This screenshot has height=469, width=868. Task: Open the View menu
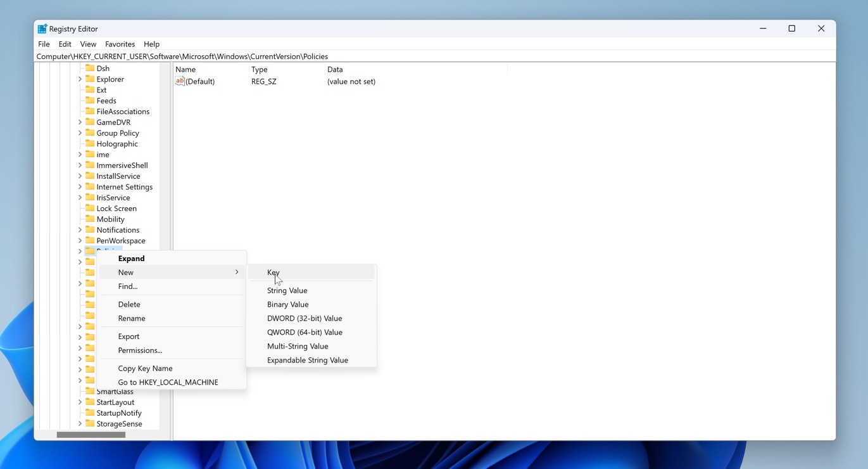(x=88, y=44)
